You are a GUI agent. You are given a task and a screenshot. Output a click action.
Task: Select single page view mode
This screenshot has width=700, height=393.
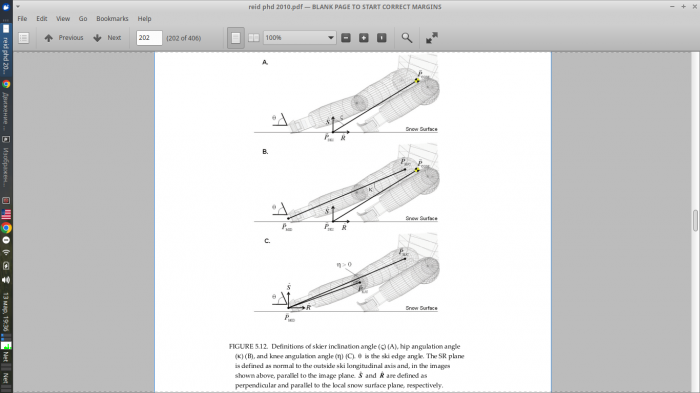[x=236, y=38]
